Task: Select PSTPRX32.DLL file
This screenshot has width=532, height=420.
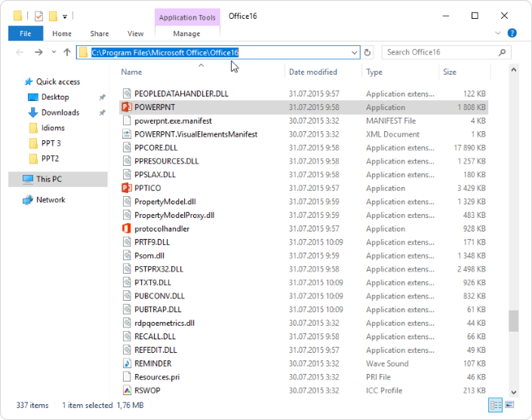Action: coord(304,269)
